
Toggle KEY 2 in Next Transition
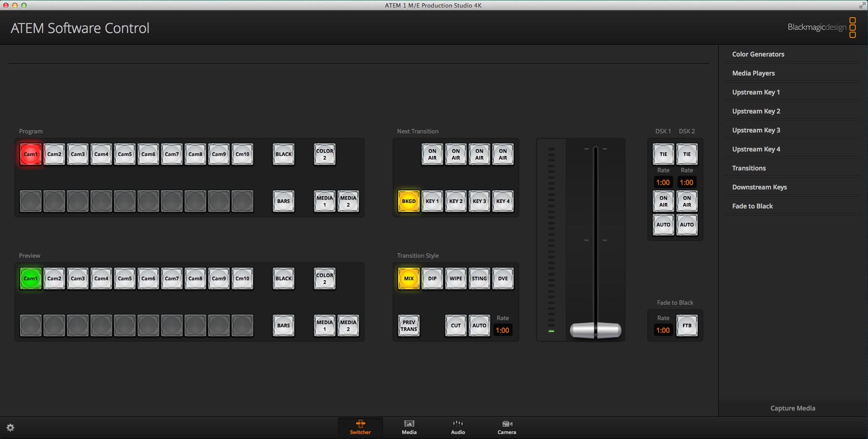tap(456, 201)
